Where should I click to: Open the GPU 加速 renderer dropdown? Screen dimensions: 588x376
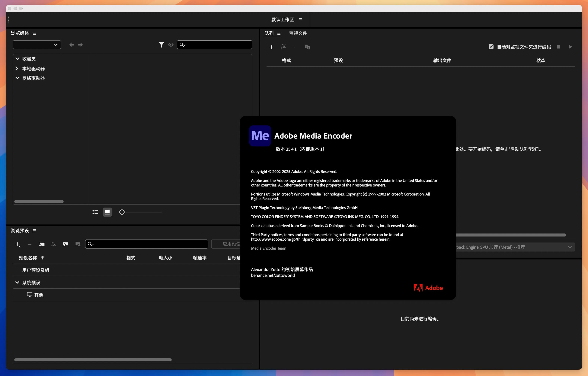pos(570,247)
